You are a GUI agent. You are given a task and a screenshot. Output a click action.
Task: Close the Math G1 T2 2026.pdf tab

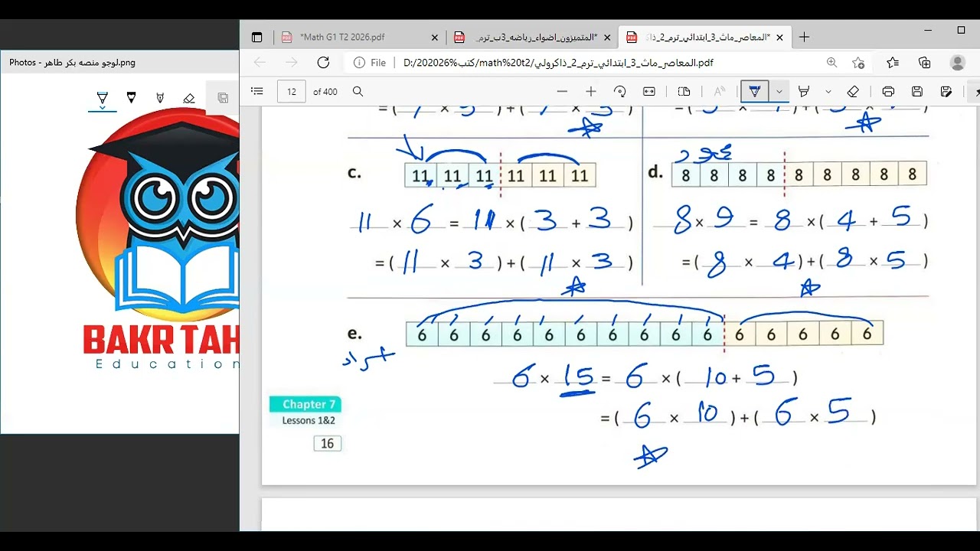(435, 37)
